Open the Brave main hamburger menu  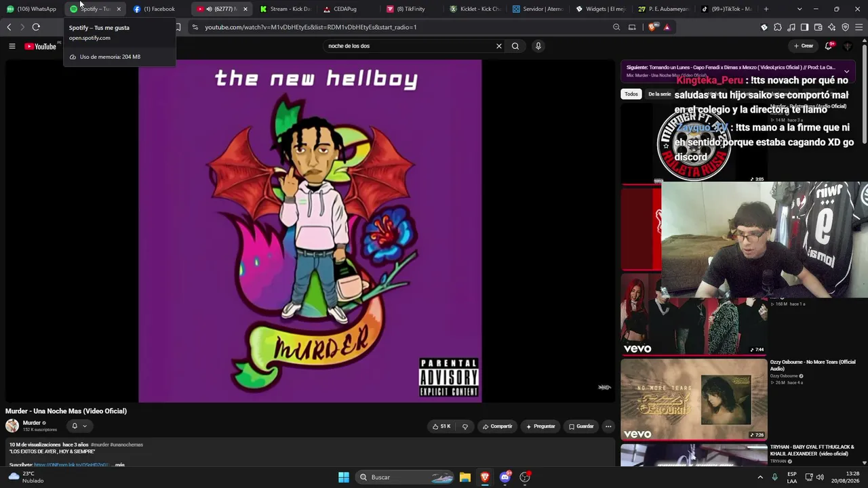point(859,27)
